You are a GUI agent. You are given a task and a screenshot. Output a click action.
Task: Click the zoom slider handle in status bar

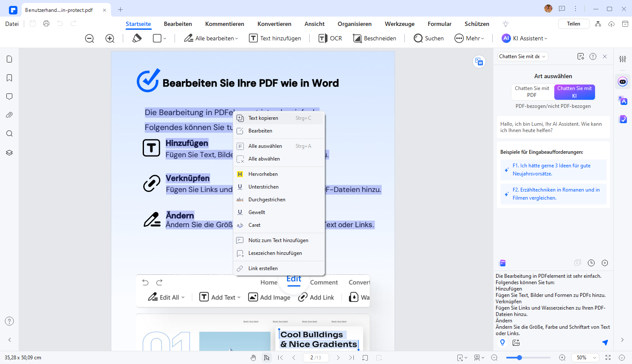pyautogui.click(x=519, y=358)
